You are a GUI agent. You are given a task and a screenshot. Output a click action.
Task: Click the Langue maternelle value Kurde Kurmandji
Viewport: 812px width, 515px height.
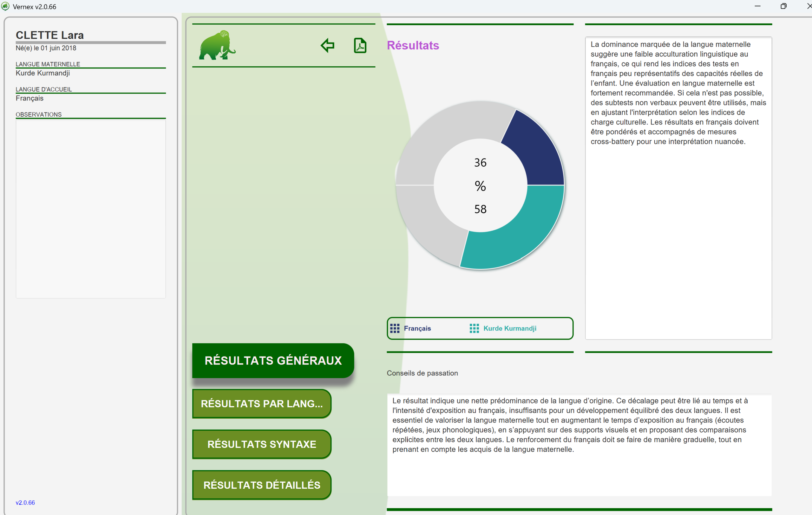[43, 73]
